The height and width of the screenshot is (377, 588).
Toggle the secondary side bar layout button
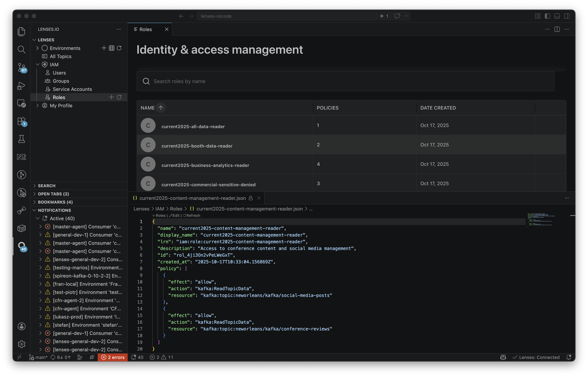[567, 16]
